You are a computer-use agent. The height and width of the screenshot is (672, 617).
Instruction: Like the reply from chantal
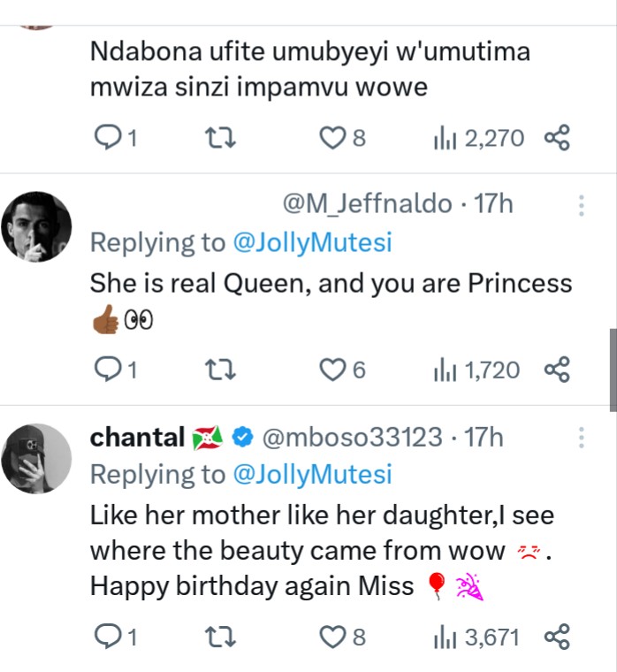point(333,636)
